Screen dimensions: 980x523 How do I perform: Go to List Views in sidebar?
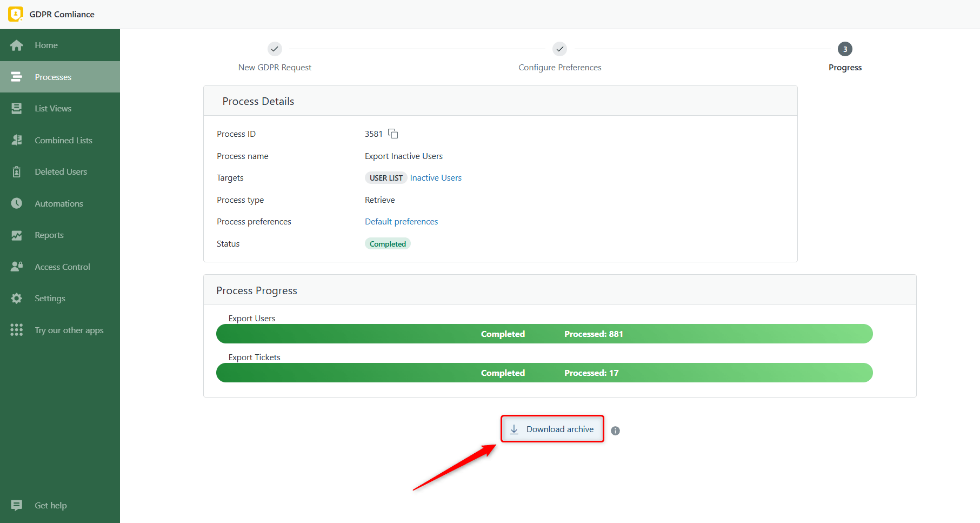pos(60,108)
